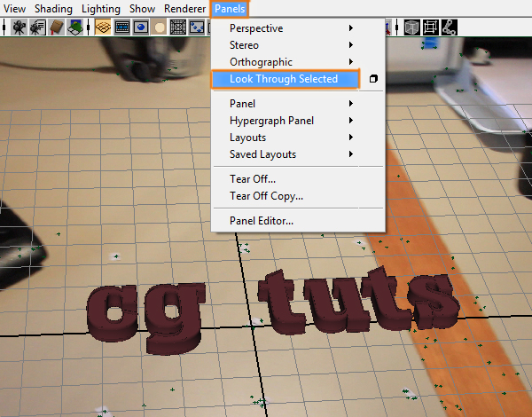Click the Select Camera icon
Screen dimensions: 532x417
tap(19, 28)
